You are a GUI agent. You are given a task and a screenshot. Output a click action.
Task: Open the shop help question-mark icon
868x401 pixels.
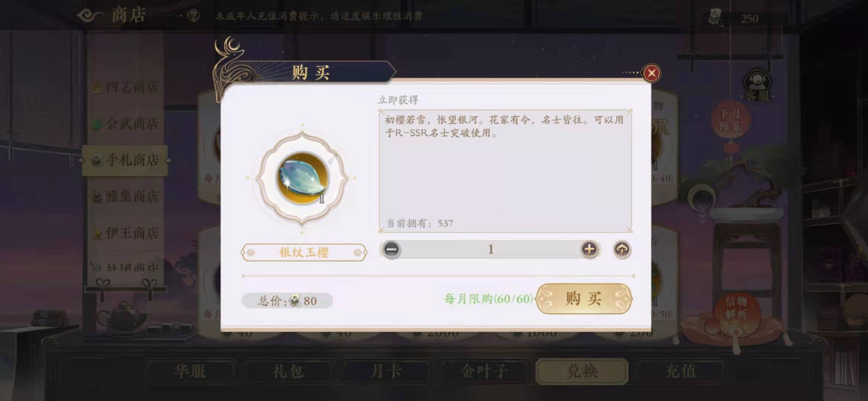click(x=193, y=16)
